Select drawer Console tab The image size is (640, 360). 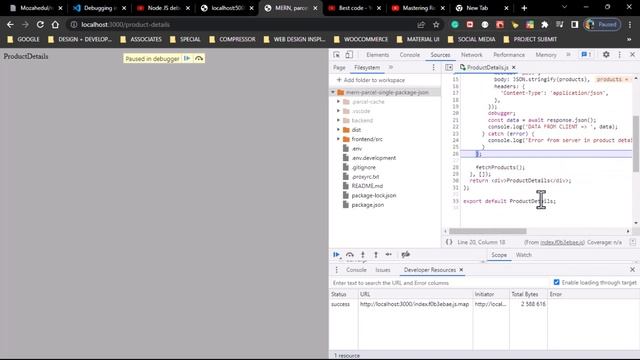[356, 270]
